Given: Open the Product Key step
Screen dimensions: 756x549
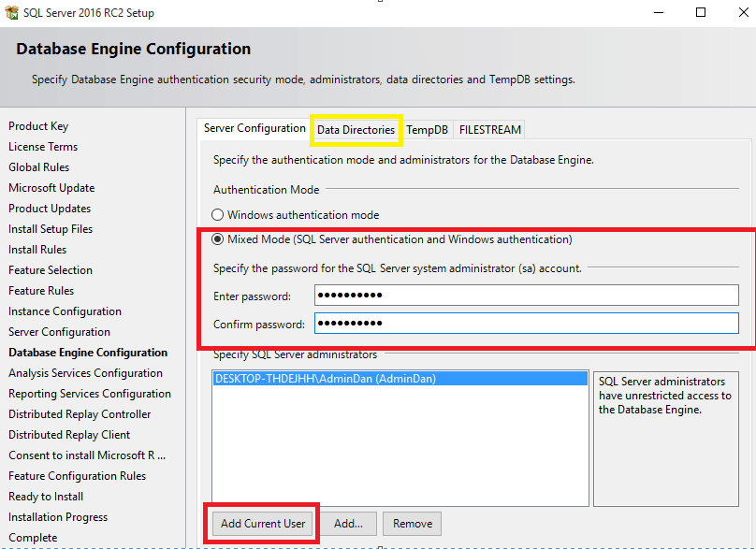Looking at the screenshot, I should [38, 125].
